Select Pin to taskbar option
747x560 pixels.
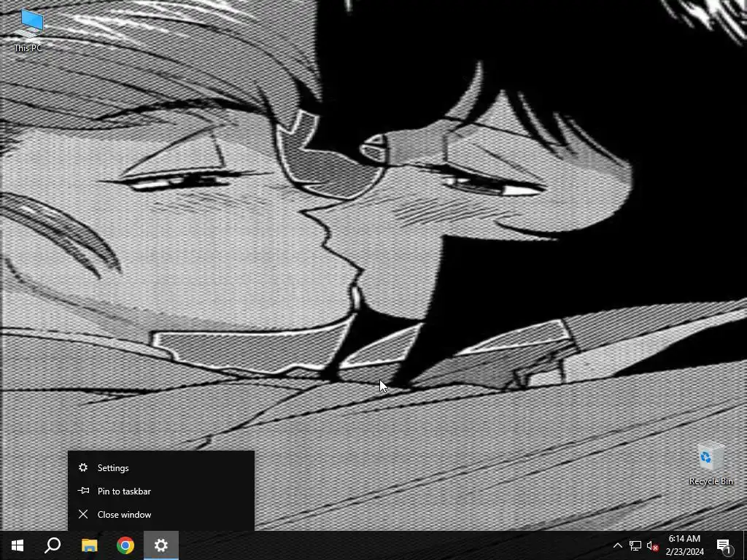click(x=161, y=491)
